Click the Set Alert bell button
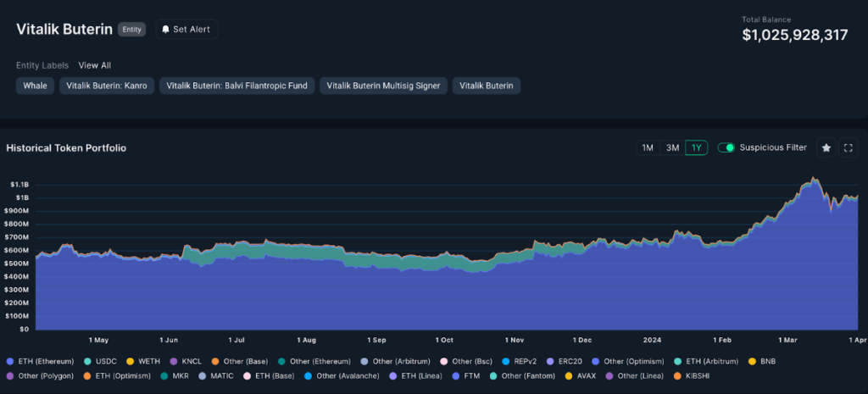This screenshot has height=394, width=868. click(186, 30)
